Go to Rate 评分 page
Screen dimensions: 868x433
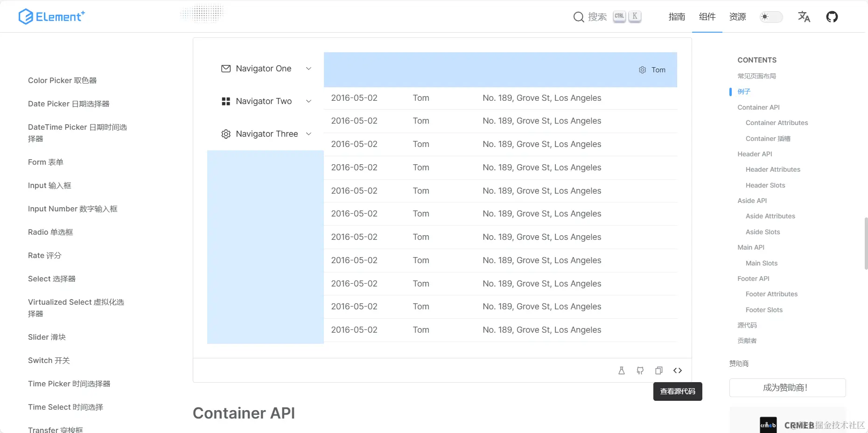pos(45,255)
